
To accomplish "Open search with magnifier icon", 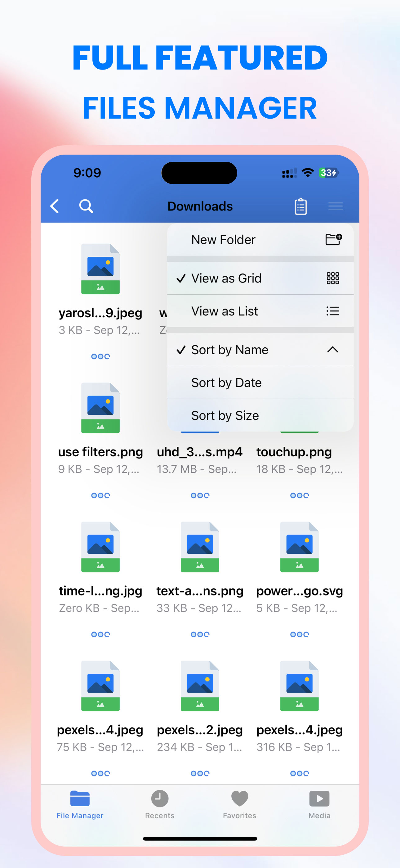I will [x=86, y=206].
